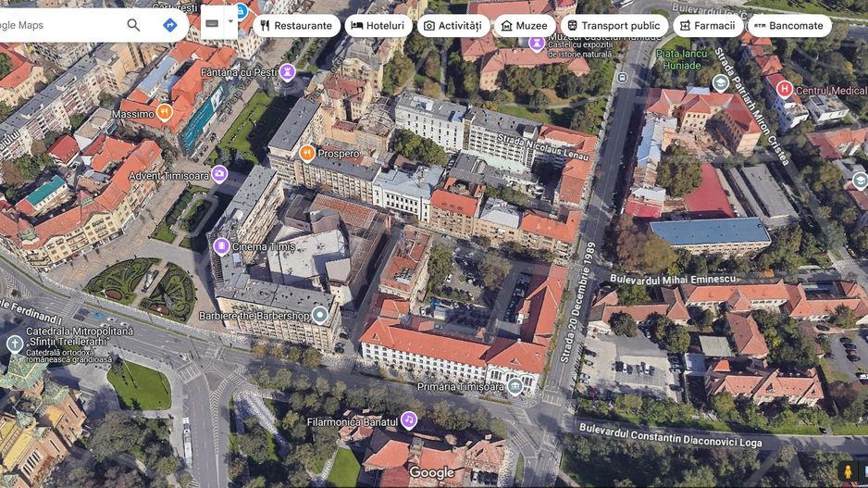Select the Catedrala Mitropolitană church pin
Image resolution: width=868 pixels, height=488 pixels.
coord(15,344)
